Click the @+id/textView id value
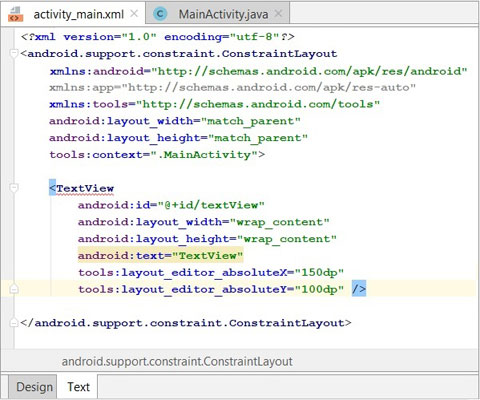Image resolution: width=480 pixels, height=400 pixels. [x=211, y=205]
